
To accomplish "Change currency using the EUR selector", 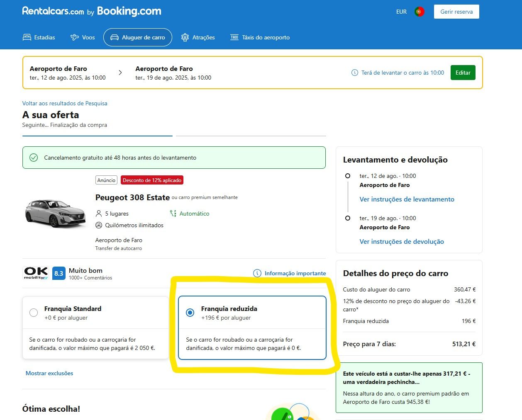I will tap(401, 12).
